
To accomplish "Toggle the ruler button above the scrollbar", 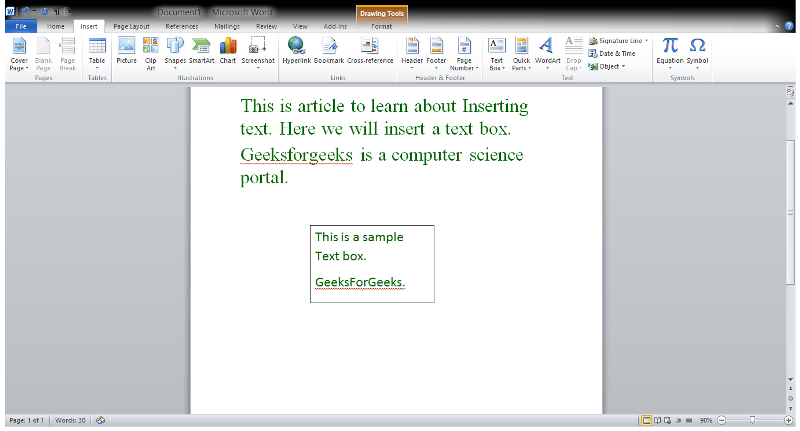I will pos(790,91).
